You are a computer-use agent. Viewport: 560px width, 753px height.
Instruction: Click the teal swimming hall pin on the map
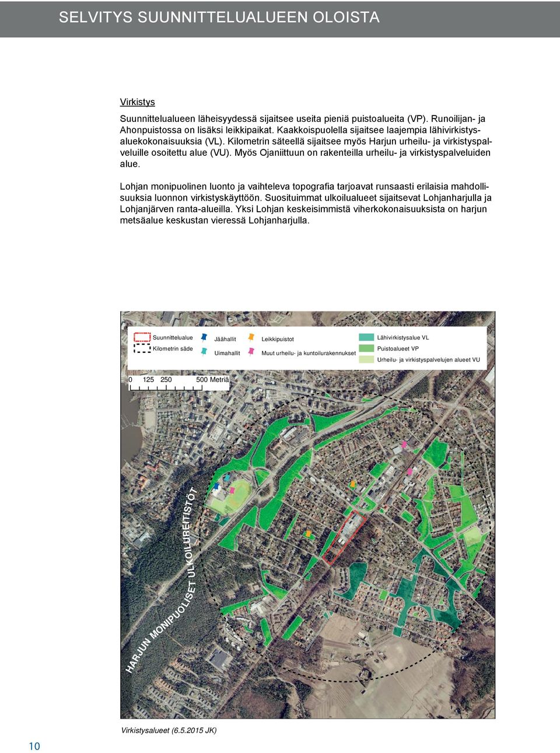[x=226, y=478]
